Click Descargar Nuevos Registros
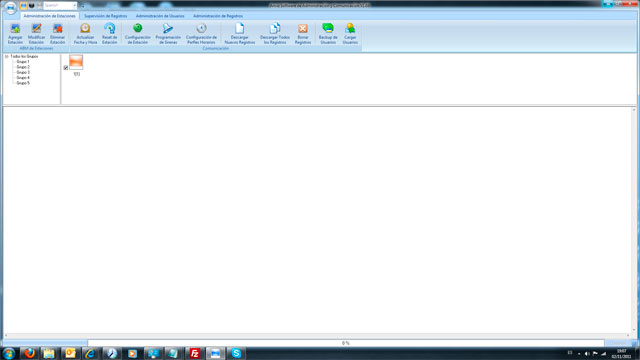 click(240, 33)
